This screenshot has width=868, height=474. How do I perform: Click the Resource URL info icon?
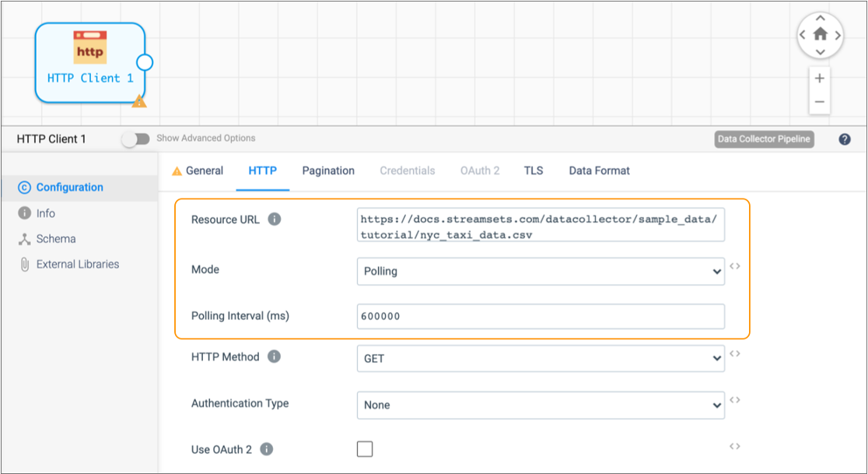tap(274, 219)
